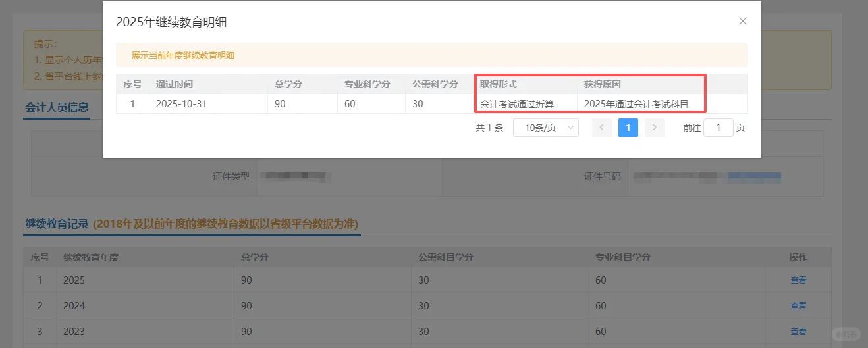Image resolution: width=868 pixels, height=348 pixels.
Task: Select page 1 in the pagination
Action: pyautogui.click(x=628, y=128)
